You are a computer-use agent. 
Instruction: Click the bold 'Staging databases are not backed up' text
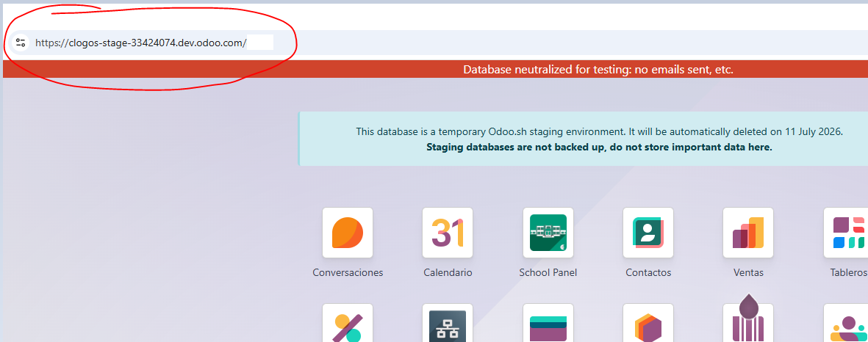pos(599,147)
